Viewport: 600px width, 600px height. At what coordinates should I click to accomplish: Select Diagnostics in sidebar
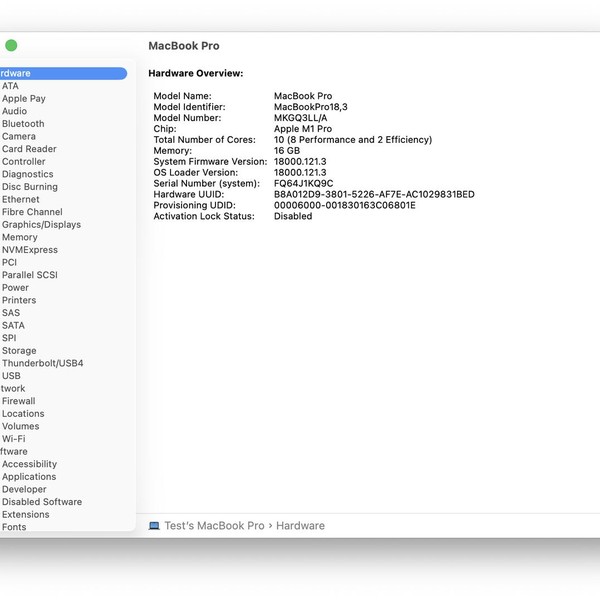point(28,174)
